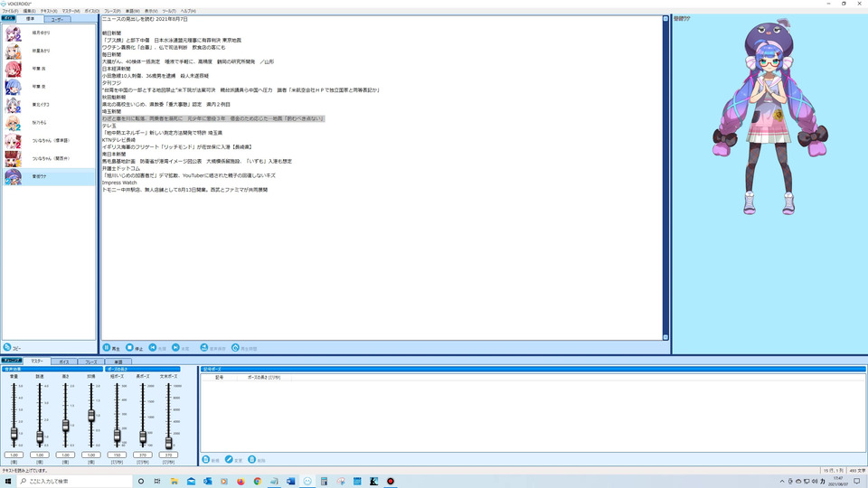Select the 琴葉 葵 blue-haired voice avatar
Viewport: 868px width, 488px height.
(x=13, y=87)
